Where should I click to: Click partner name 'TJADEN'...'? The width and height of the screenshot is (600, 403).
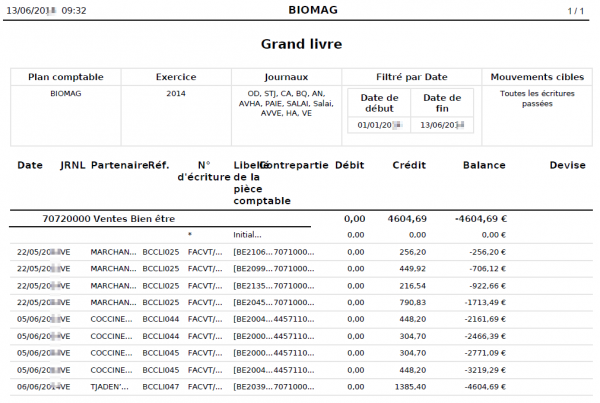click(x=109, y=387)
